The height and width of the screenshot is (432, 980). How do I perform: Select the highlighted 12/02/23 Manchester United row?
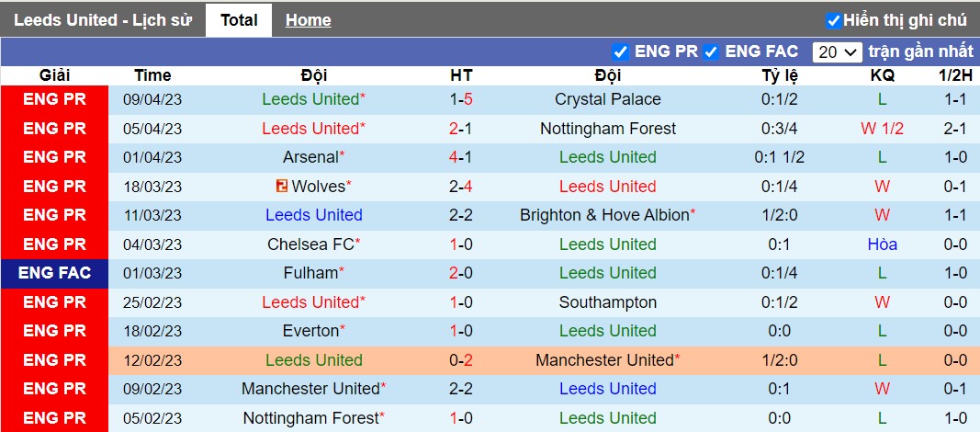coord(490,360)
